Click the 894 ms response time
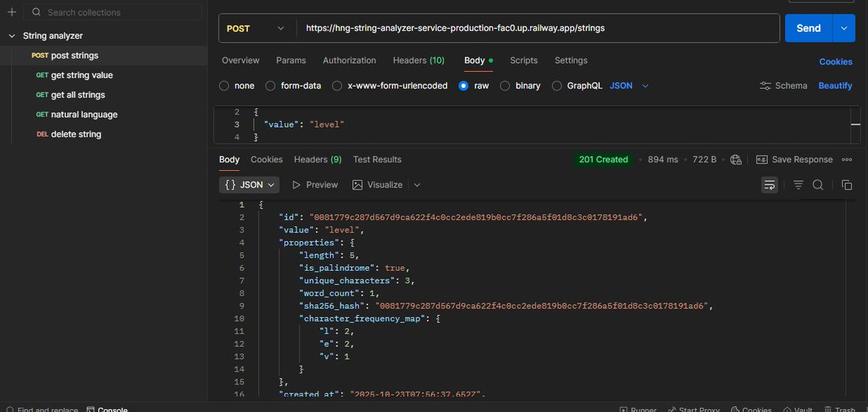 coord(663,159)
